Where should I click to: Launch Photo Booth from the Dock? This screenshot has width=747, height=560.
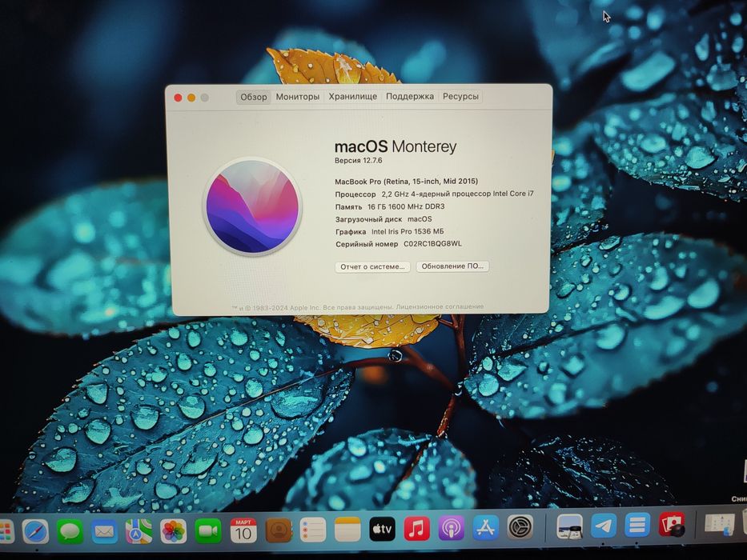[x=673, y=525]
